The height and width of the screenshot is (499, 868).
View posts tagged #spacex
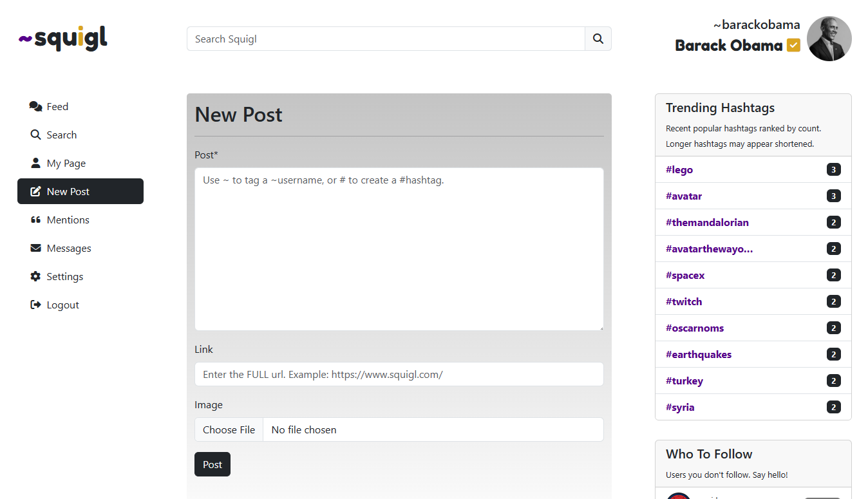coord(684,275)
